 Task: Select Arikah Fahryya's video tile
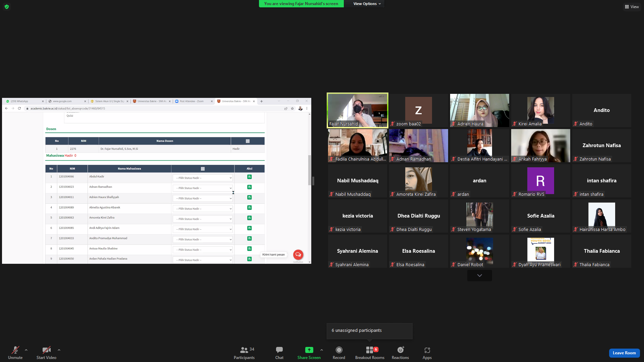(x=541, y=145)
